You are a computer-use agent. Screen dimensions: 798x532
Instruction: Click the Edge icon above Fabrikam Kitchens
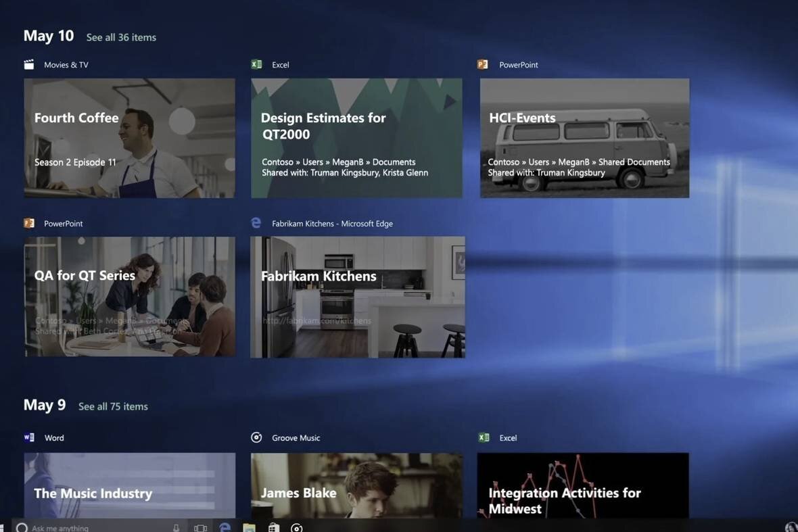click(256, 223)
